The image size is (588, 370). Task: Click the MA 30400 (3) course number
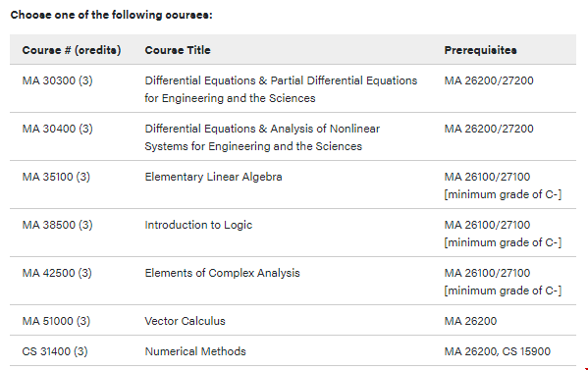(x=57, y=129)
